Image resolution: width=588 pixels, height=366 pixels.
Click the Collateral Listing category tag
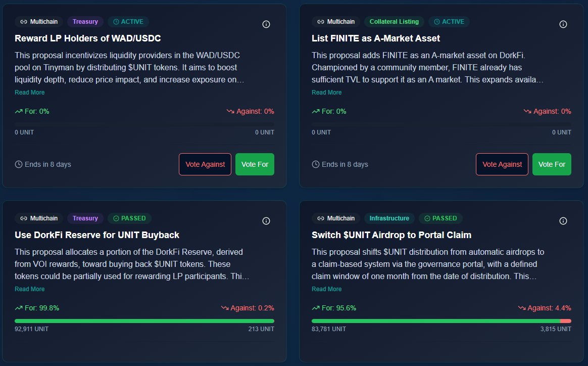(394, 22)
